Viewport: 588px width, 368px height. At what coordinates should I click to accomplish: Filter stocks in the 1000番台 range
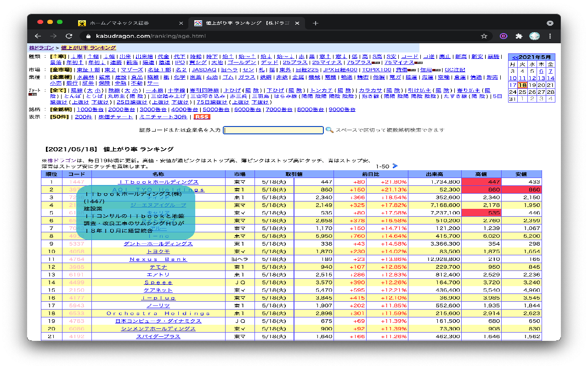(90, 109)
